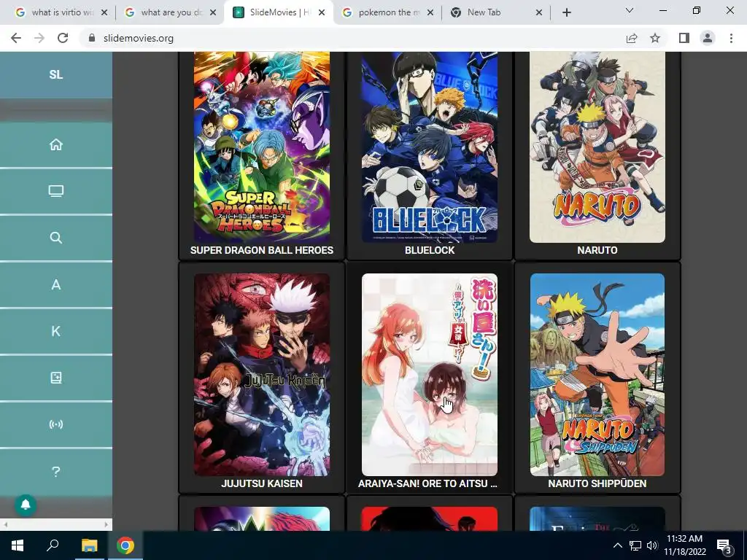
Task: Click the 'NARUTO' title text
Action: (597, 250)
